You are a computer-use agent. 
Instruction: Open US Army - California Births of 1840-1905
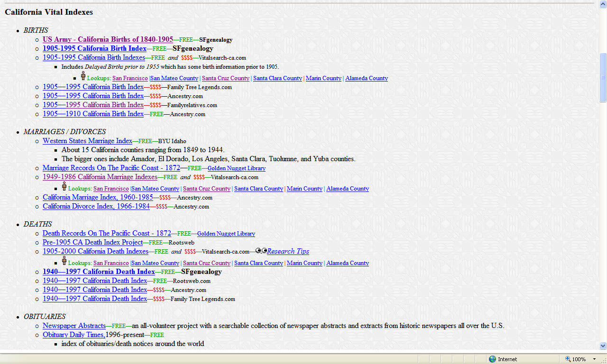pos(108,39)
